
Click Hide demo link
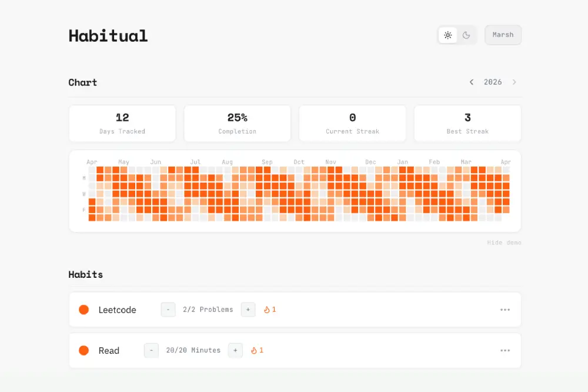tap(504, 242)
